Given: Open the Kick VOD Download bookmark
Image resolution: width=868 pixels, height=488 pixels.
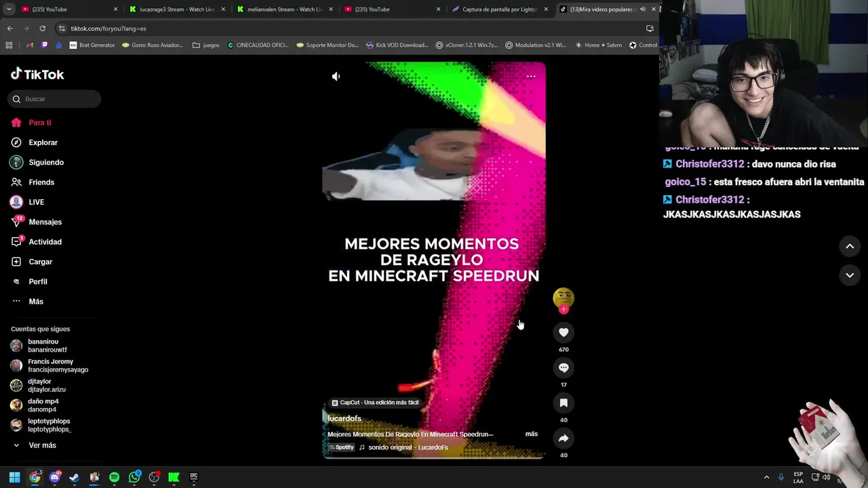Looking at the screenshot, I should [x=397, y=45].
